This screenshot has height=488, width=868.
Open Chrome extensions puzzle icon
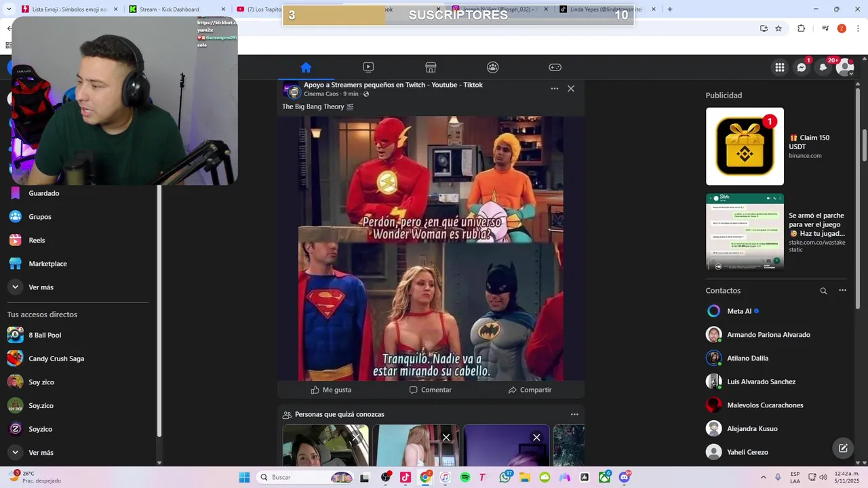(802, 28)
